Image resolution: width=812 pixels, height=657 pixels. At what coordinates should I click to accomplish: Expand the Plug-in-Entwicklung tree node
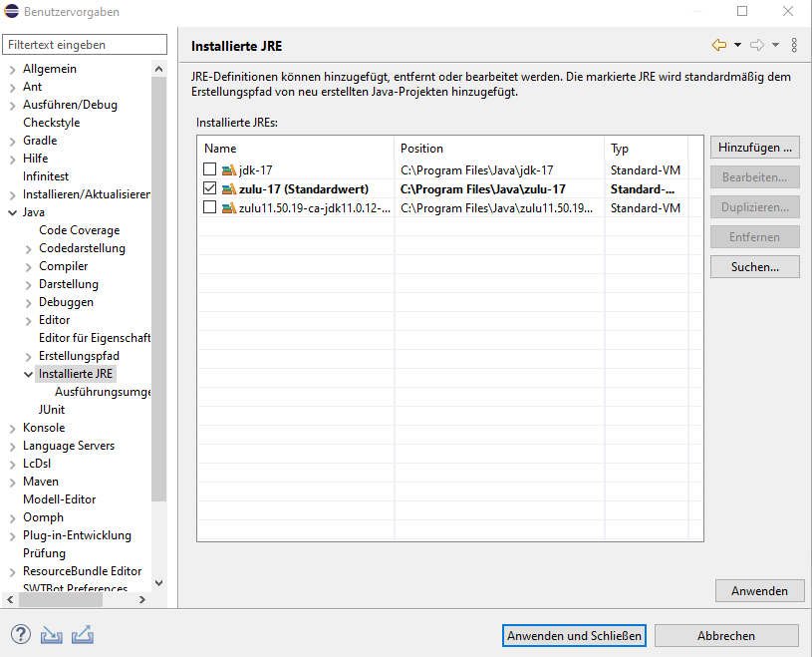(x=12, y=536)
